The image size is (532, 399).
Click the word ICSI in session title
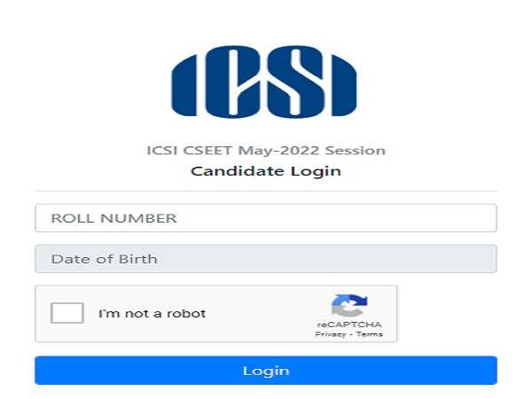tap(163, 151)
